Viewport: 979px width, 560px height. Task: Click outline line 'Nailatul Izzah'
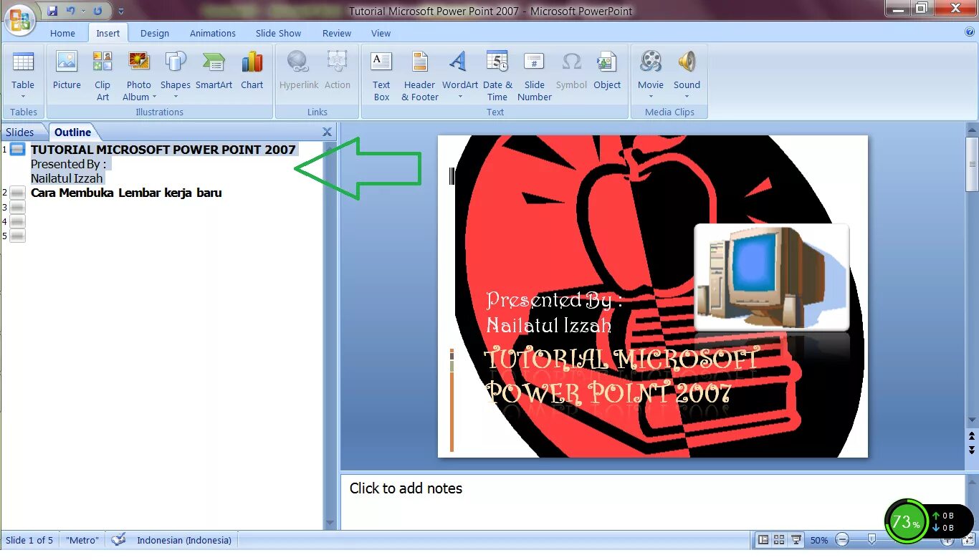point(67,178)
